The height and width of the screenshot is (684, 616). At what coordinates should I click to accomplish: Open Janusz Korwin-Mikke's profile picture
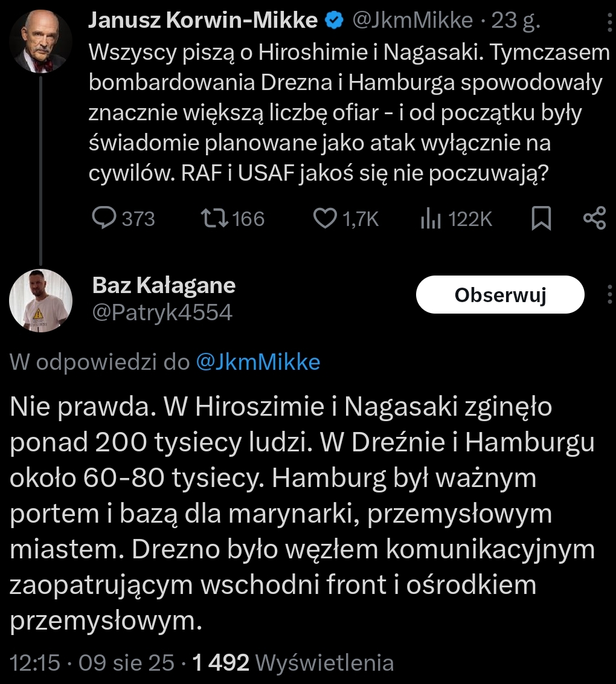(41, 40)
